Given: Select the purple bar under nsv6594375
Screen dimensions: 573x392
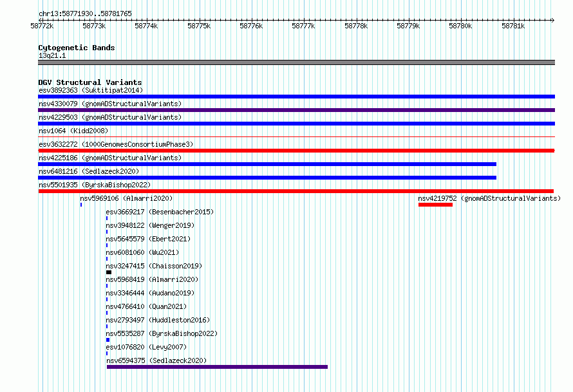Looking at the screenshot, I should pos(217,367).
